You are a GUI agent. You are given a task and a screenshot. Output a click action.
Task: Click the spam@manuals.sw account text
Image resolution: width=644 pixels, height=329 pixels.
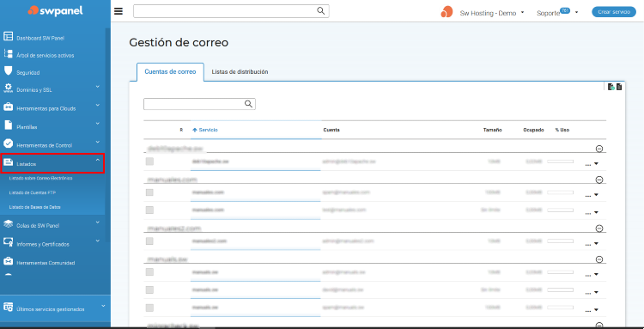pyautogui.click(x=343, y=308)
